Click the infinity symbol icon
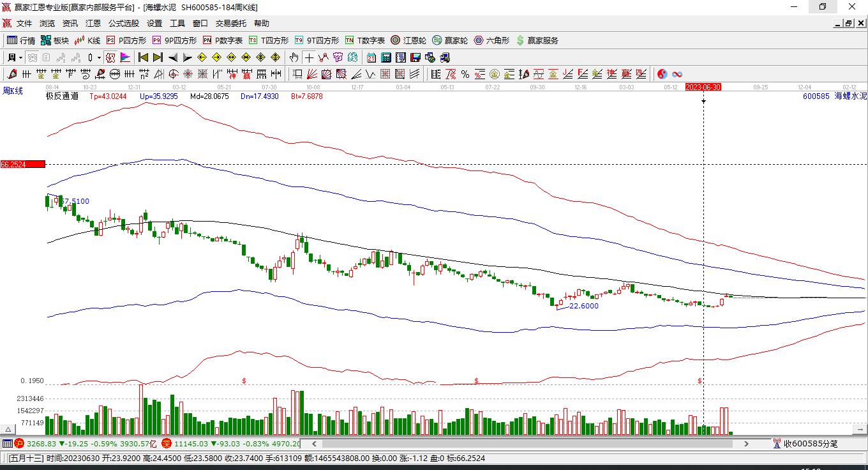The width and height of the screenshot is (868, 470). coord(677,74)
